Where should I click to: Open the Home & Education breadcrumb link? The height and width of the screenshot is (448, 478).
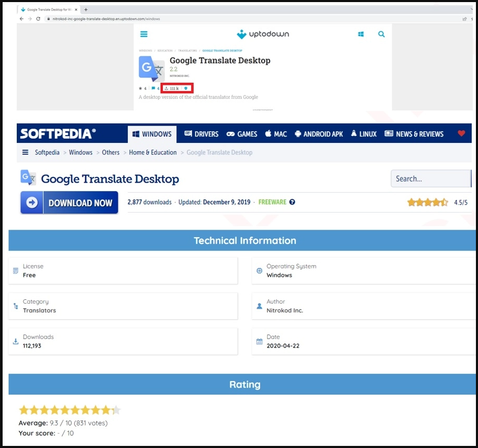pyautogui.click(x=153, y=152)
